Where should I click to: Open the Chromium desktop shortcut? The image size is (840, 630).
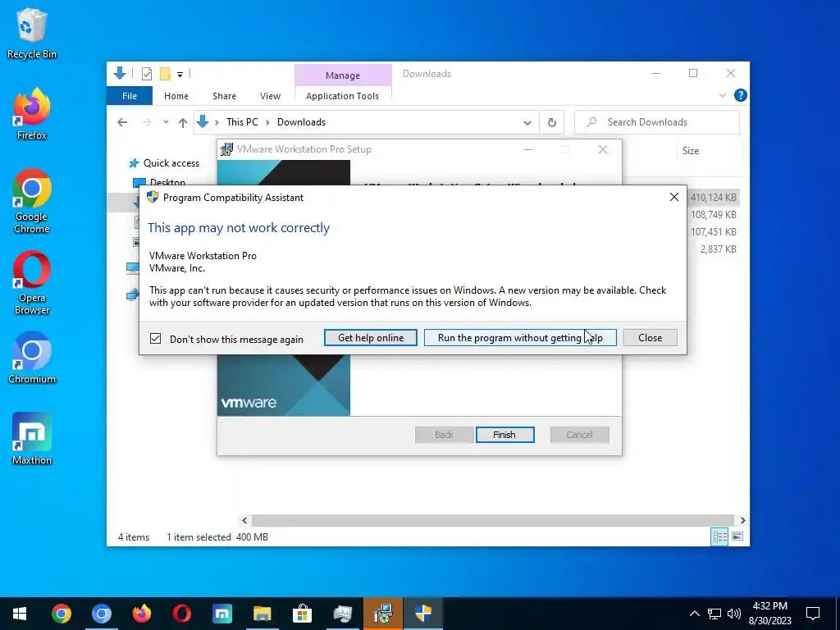[32, 358]
